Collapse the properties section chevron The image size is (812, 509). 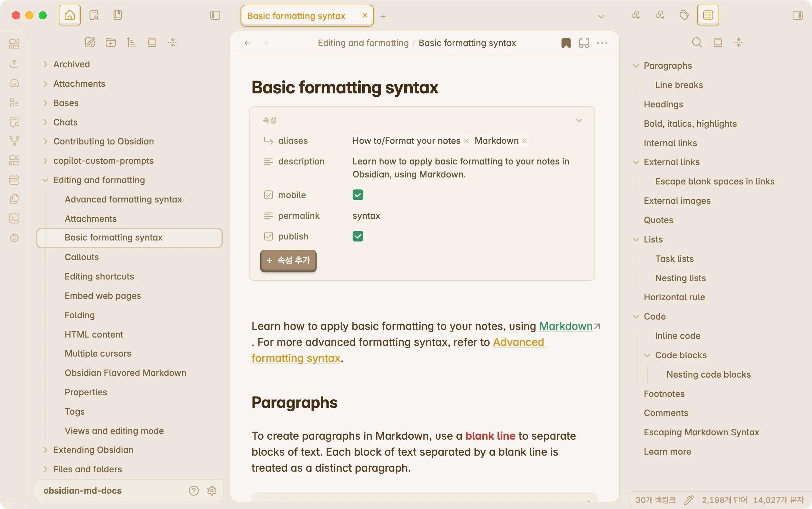579,120
